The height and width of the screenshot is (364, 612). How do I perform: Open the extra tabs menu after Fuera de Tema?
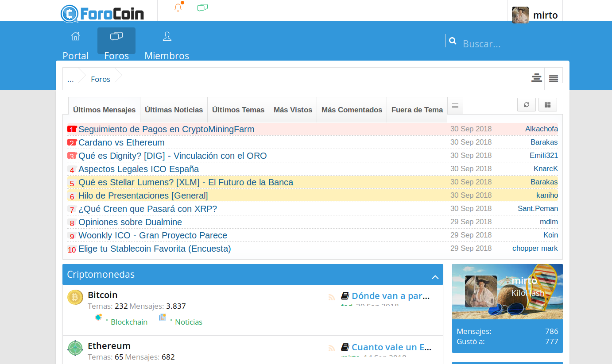(455, 106)
